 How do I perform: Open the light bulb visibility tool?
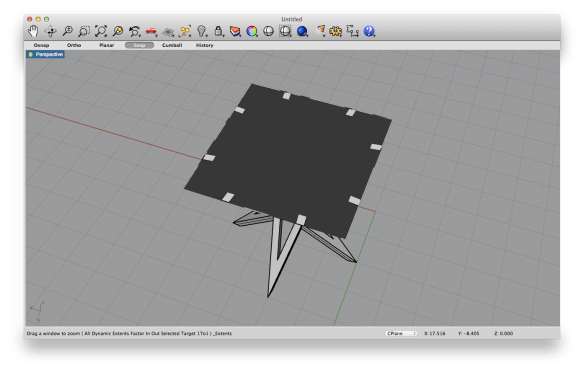point(202,31)
